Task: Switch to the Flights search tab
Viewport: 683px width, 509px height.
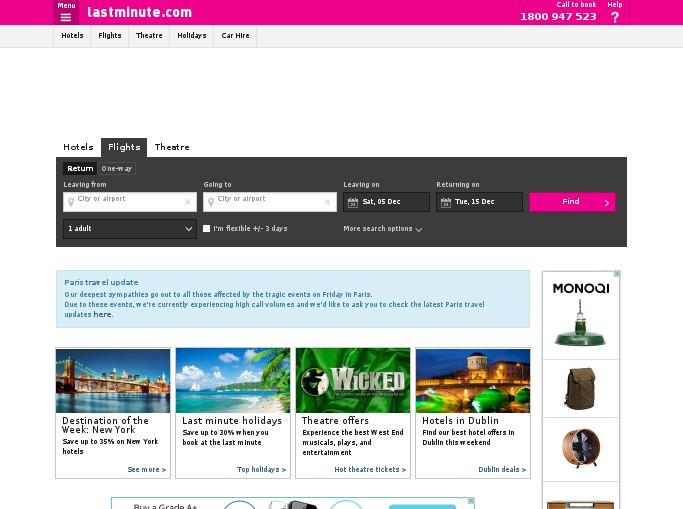Action: (x=124, y=147)
